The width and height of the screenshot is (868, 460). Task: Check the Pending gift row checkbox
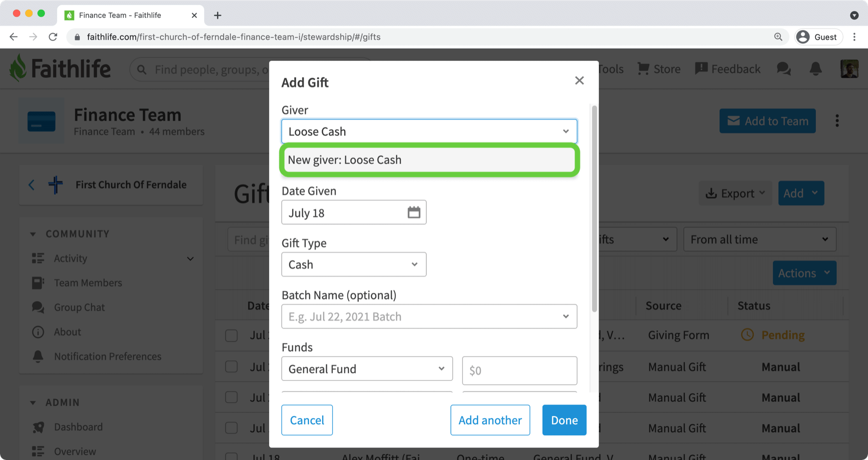[232, 335]
